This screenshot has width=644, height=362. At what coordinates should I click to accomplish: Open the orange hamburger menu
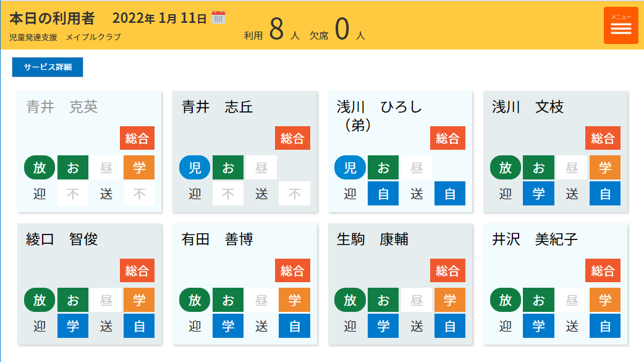pyautogui.click(x=621, y=25)
